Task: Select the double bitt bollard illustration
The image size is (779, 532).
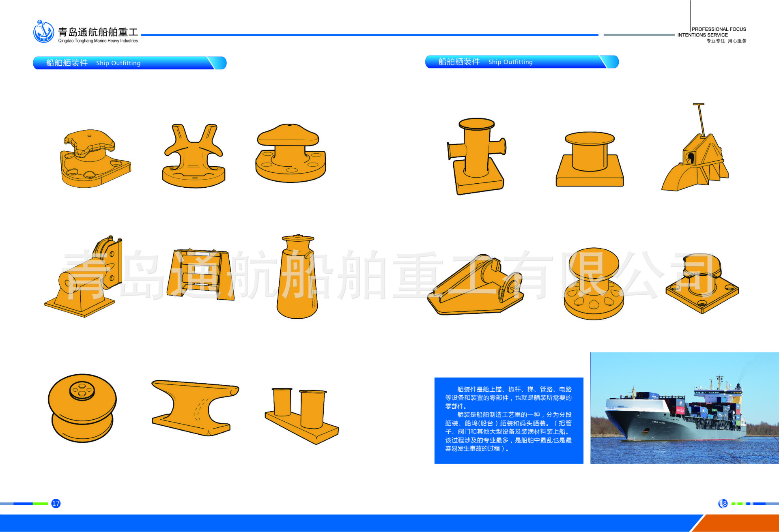Action: 302,414
